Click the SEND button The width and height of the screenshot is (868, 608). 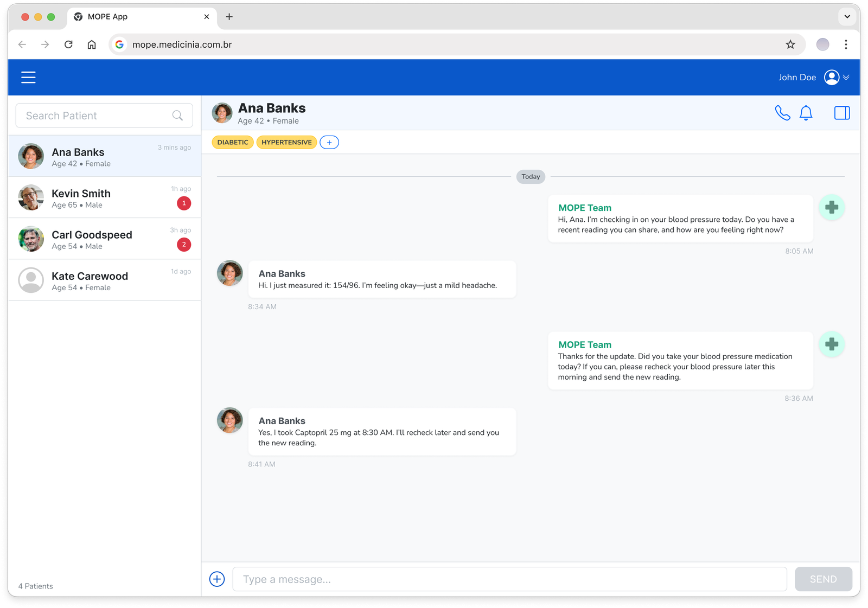[823, 579]
